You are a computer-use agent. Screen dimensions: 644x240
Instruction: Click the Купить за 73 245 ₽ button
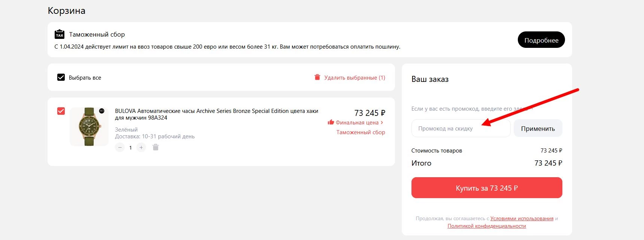pyautogui.click(x=486, y=188)
